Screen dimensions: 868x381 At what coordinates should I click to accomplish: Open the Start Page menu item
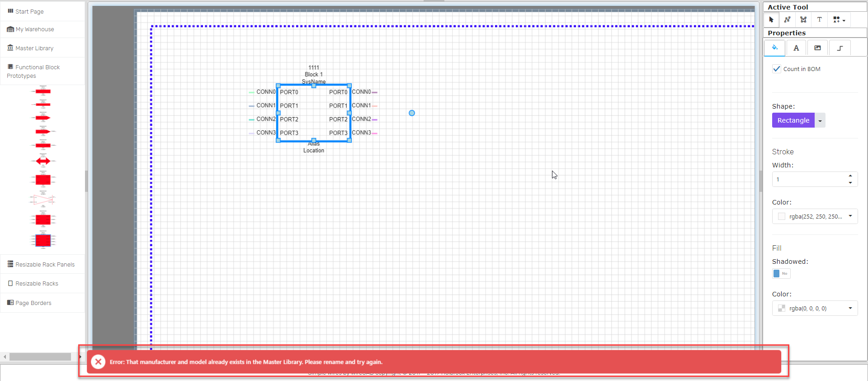pos(42,11)
